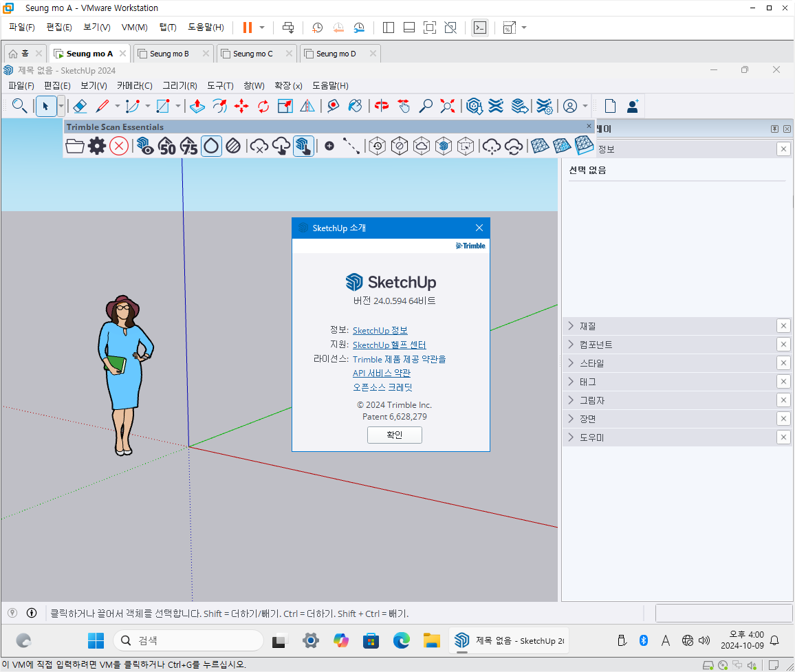
Task: Expand the 장면 tray panel
Action: point(669,419)
